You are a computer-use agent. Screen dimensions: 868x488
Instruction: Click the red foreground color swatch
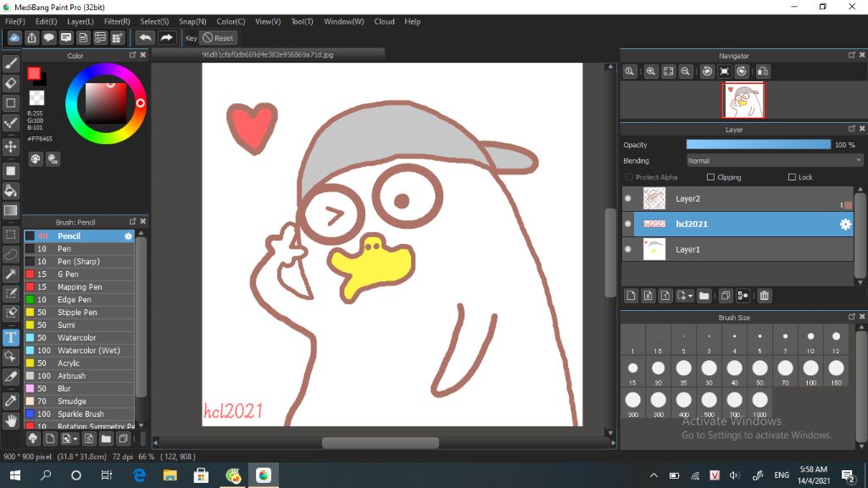(34, 73)
